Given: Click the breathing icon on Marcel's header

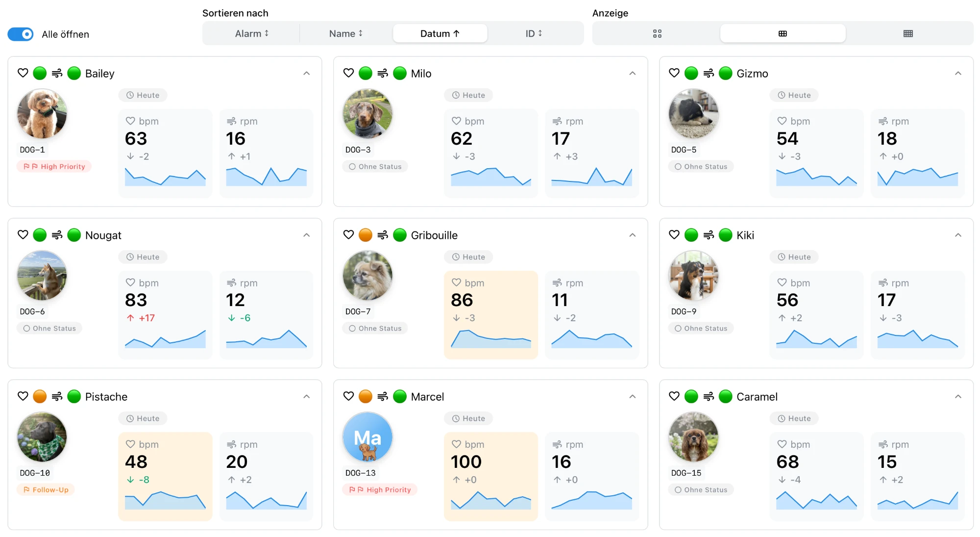Looking at the screenshot, I should (x=383, y=396).
